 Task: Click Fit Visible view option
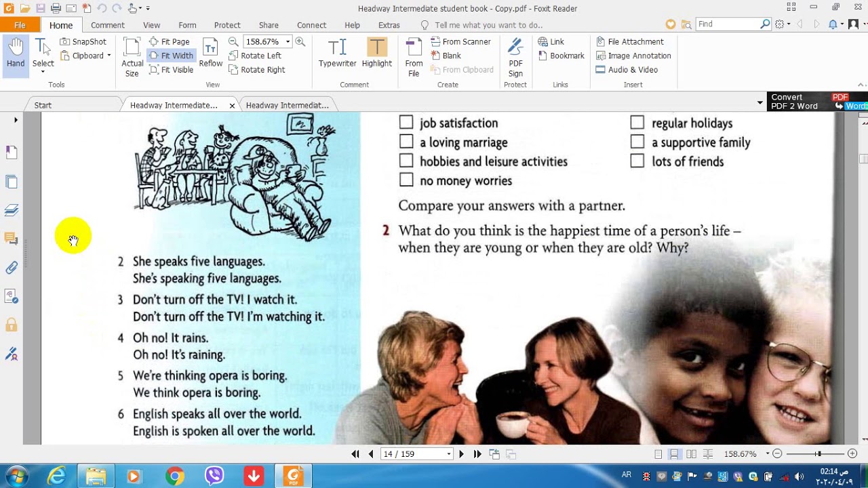(171, 70)
